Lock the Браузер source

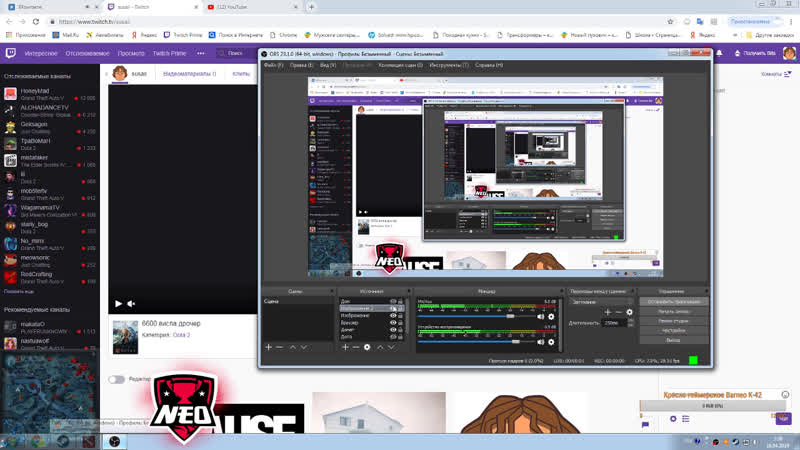401,322
